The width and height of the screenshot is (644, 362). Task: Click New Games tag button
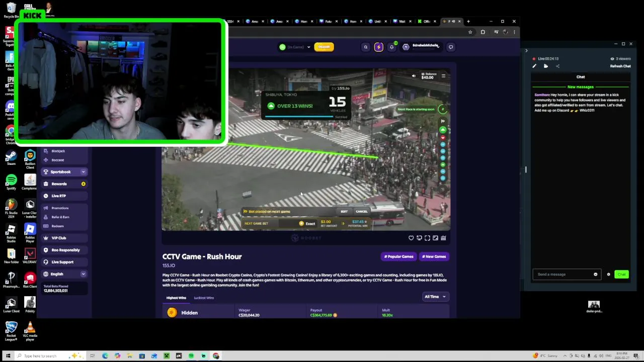click(434, 256)
